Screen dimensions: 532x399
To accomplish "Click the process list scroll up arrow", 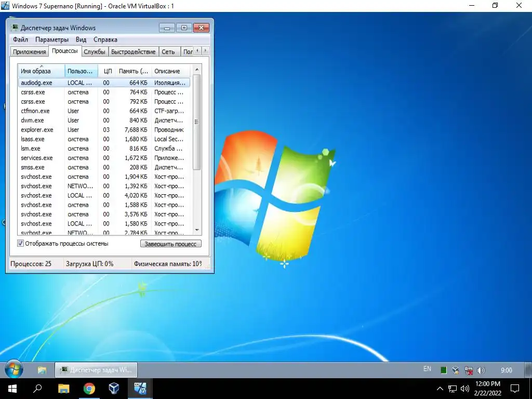I will (197, 69).
